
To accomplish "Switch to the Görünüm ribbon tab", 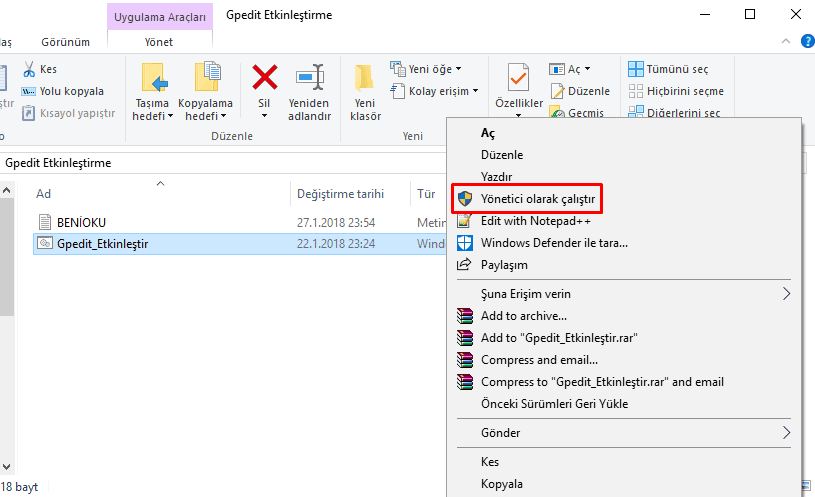I will click(65, 43).
